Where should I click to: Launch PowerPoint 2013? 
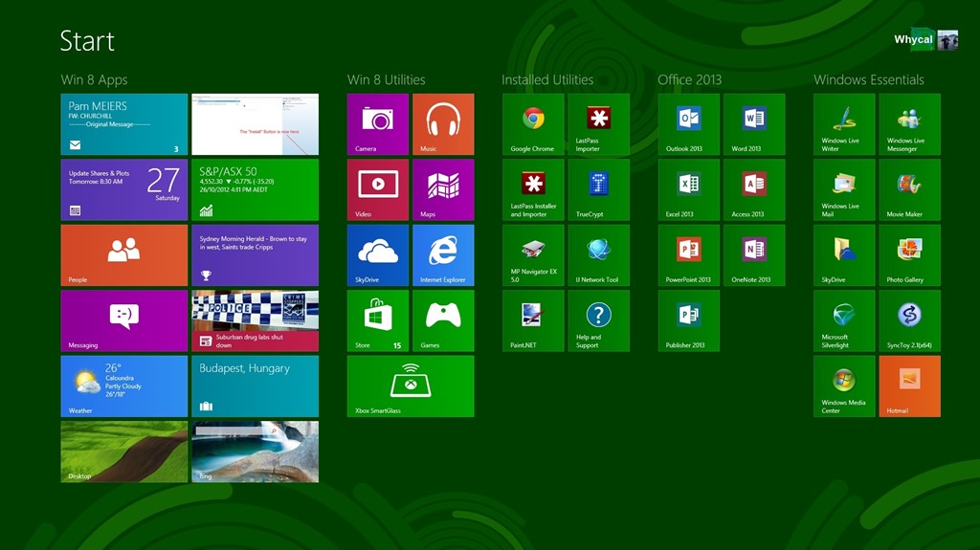tap(689, 255)
